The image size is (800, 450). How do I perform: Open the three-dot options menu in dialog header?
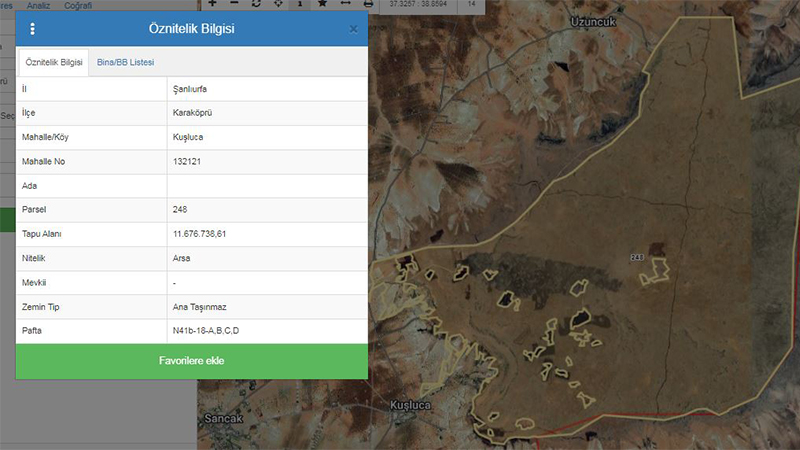click(32, 29)
